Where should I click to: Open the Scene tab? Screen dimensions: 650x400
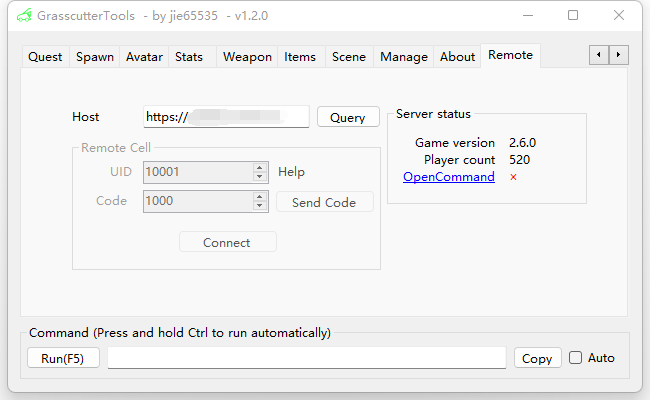pyautogui.click(x=349, y=57)
